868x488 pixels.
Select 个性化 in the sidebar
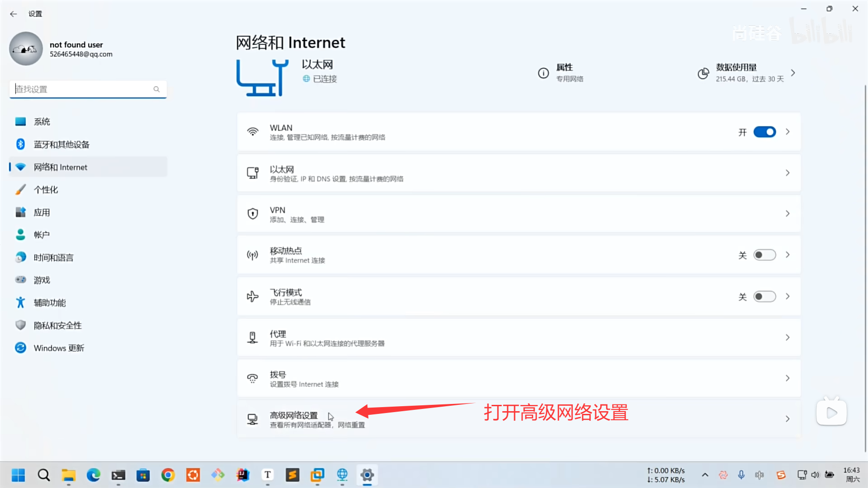pos(46,190)
